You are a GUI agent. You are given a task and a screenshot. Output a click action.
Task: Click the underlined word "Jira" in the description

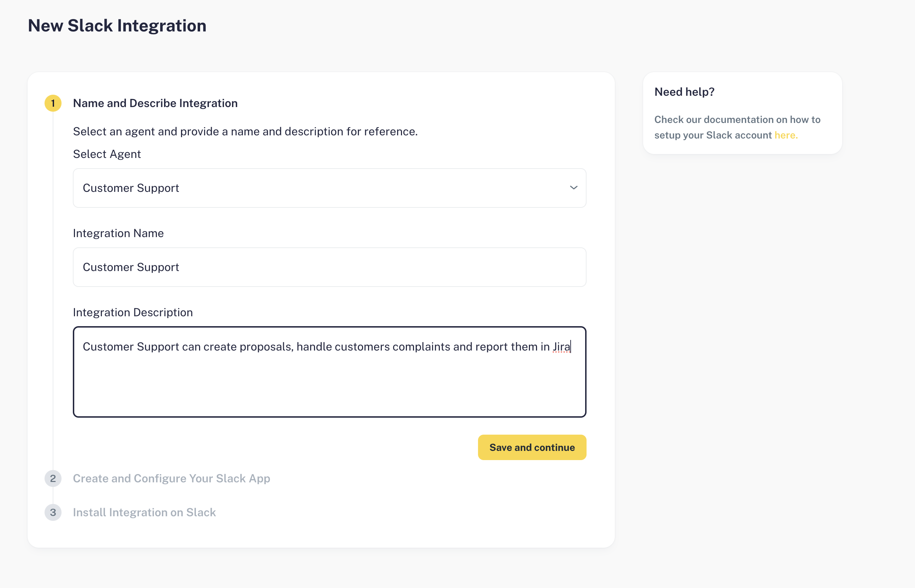point(561,347)
